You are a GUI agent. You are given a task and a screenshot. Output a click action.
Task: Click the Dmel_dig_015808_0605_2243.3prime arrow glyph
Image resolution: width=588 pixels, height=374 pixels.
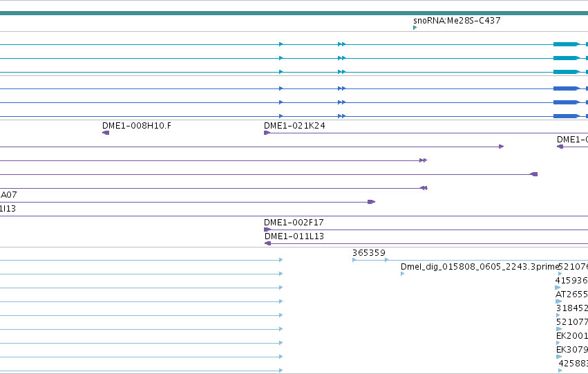(402, 274)
